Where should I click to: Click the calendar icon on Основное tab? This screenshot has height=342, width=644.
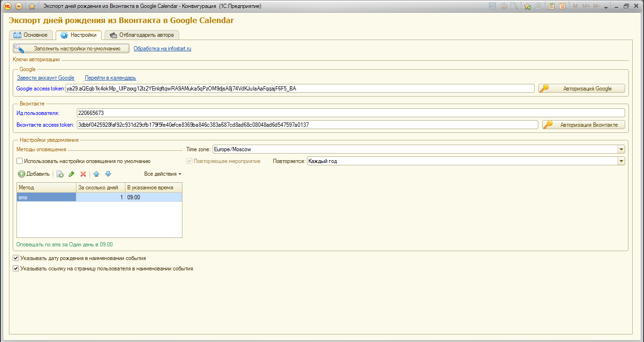(17, 35)
